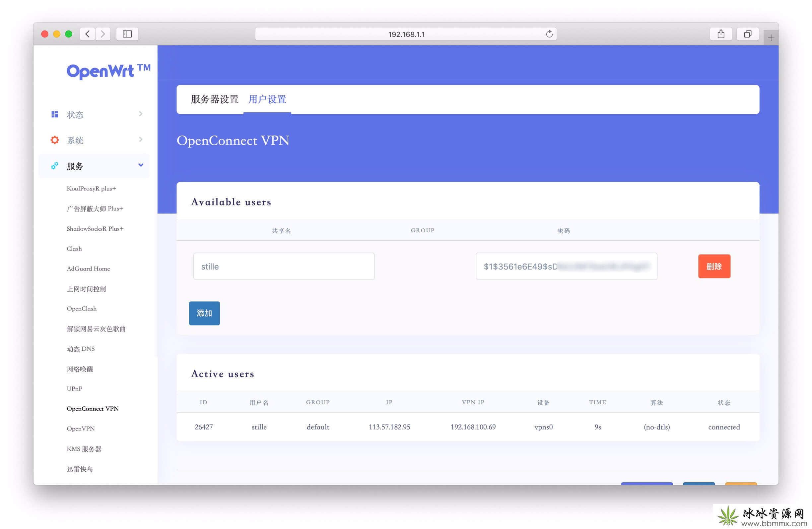Open the OpenClash service page

(x=82, y=309)
